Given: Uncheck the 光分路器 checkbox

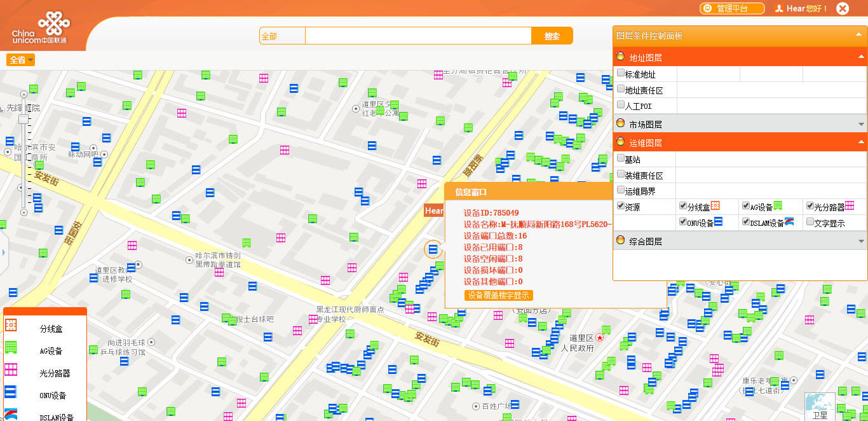Looking at the screenshot, I should tap(810, 206).
